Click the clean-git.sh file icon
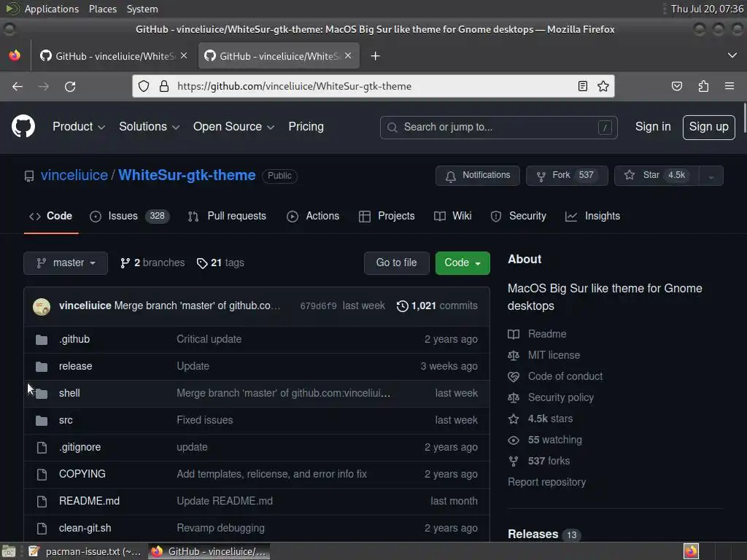 (42, 528)
